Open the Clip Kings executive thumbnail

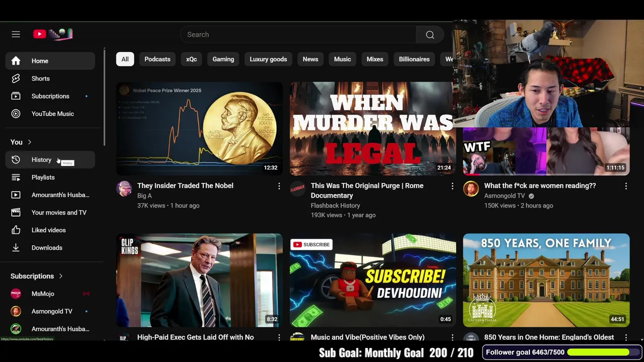(199, 280)
